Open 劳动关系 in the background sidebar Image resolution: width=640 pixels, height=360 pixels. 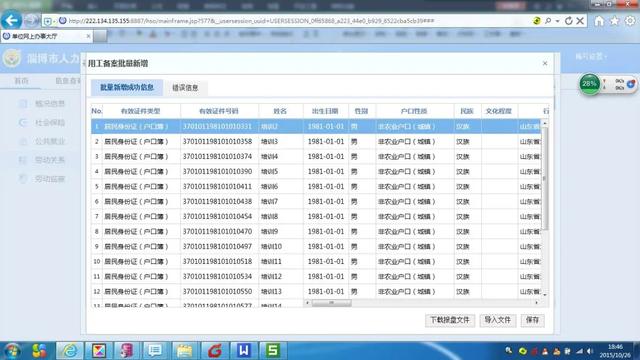point(50,160)
